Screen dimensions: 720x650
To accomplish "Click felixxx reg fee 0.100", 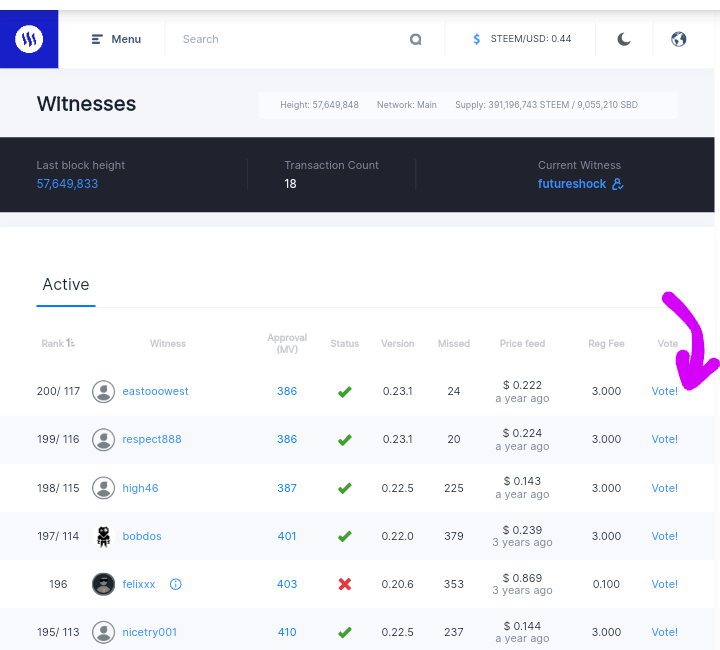I will [x=606, y=584].
